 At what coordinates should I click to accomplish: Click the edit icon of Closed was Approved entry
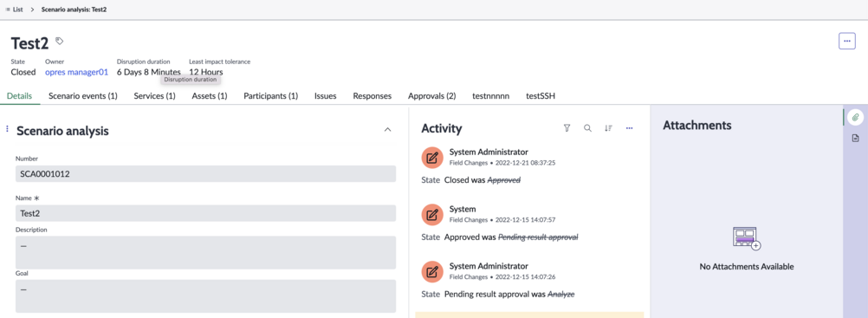(x=432, y=158)
